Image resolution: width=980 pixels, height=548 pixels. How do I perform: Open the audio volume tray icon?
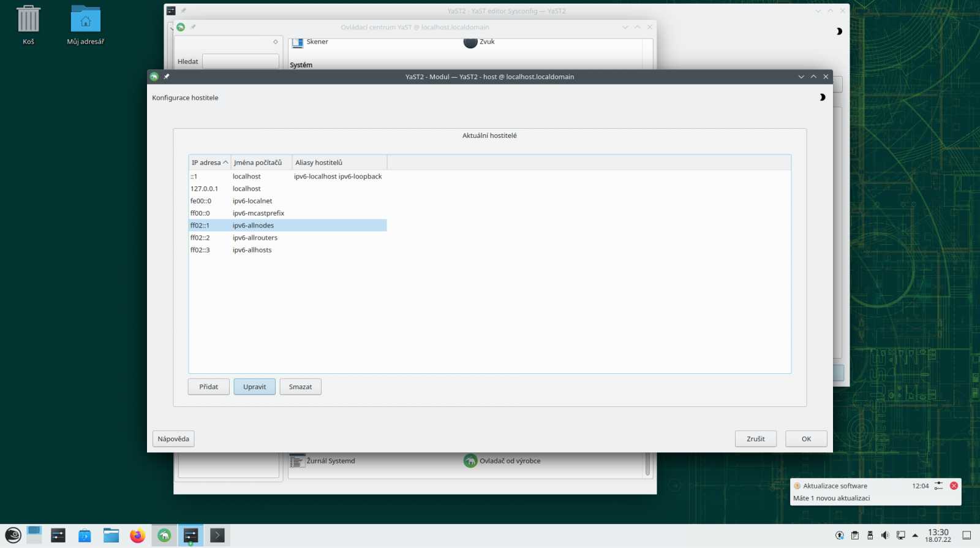[885, 535]
